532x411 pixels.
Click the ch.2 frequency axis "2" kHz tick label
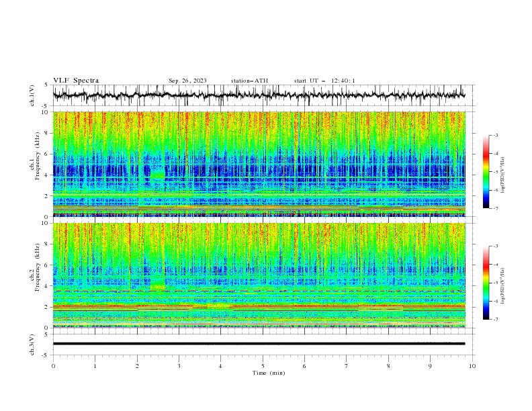[47, 307]
